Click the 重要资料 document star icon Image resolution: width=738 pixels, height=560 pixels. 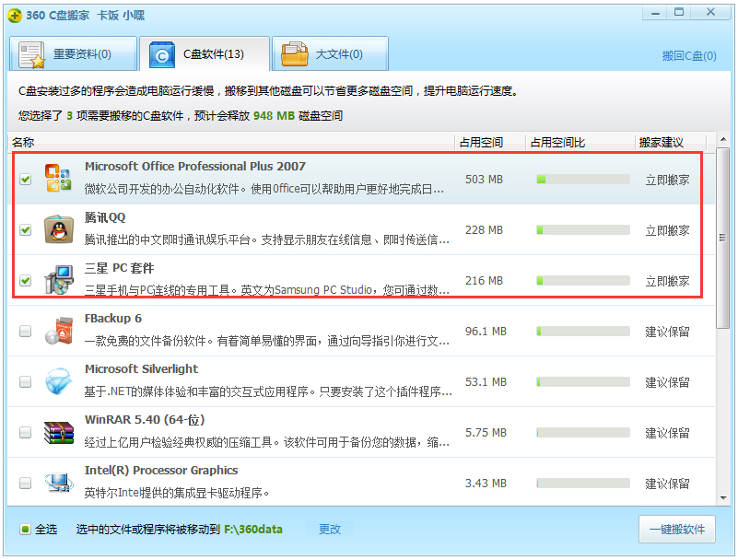tap(32, 55)
